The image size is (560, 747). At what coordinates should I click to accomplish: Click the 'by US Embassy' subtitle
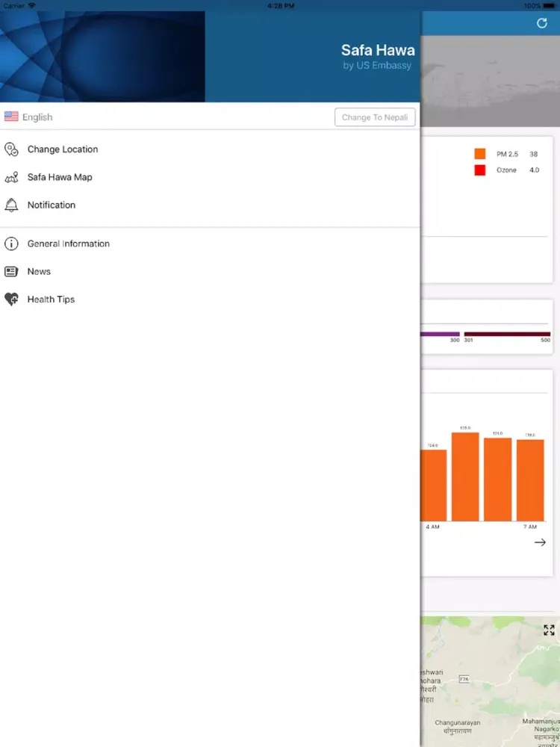tap(376, 65)
